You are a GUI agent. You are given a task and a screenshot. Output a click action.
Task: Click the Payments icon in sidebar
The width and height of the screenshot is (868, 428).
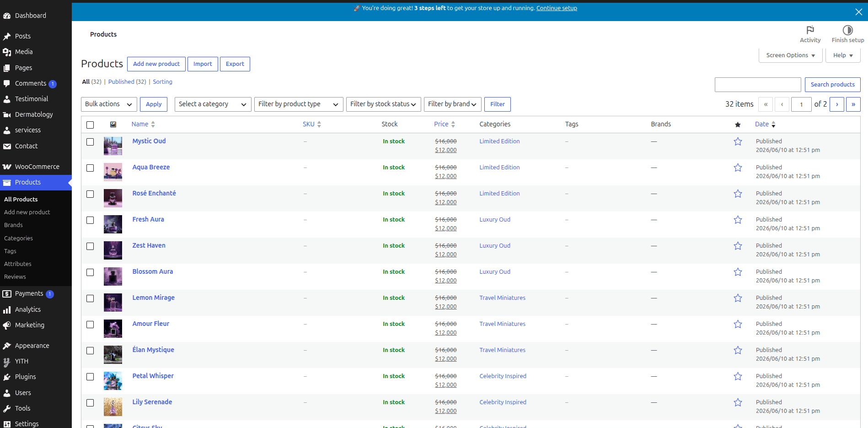click(x=7, y=293)
